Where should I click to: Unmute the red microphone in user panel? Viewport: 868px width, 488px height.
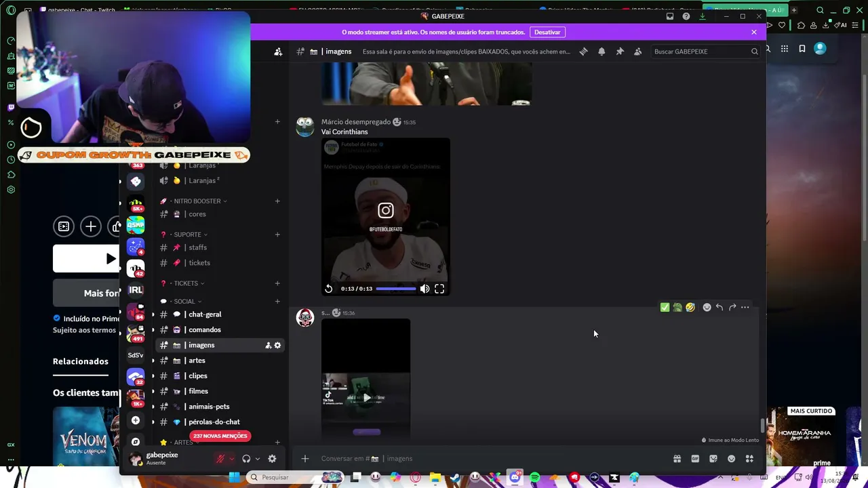tap(220, 459)
